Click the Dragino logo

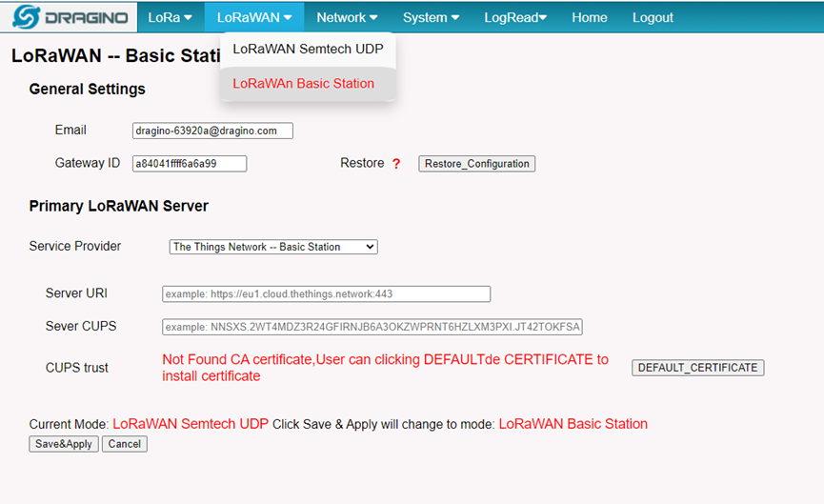(70, 17)
